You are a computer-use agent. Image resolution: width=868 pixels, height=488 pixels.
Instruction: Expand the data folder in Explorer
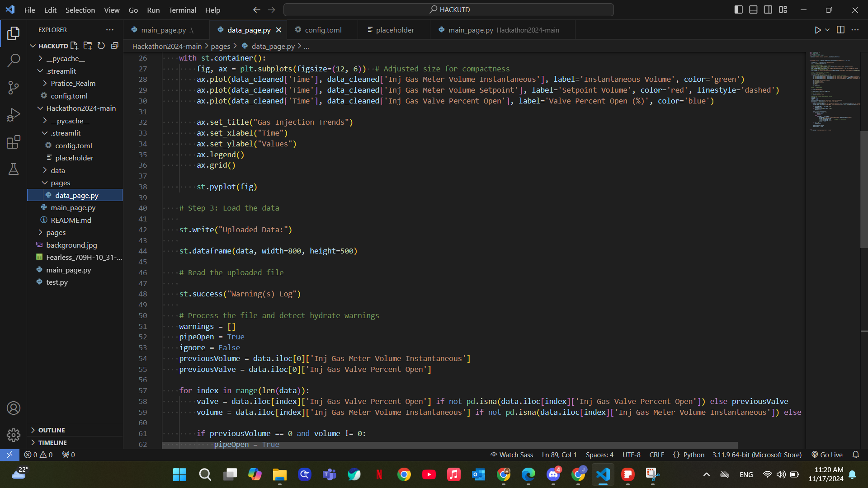coord(57,170)
